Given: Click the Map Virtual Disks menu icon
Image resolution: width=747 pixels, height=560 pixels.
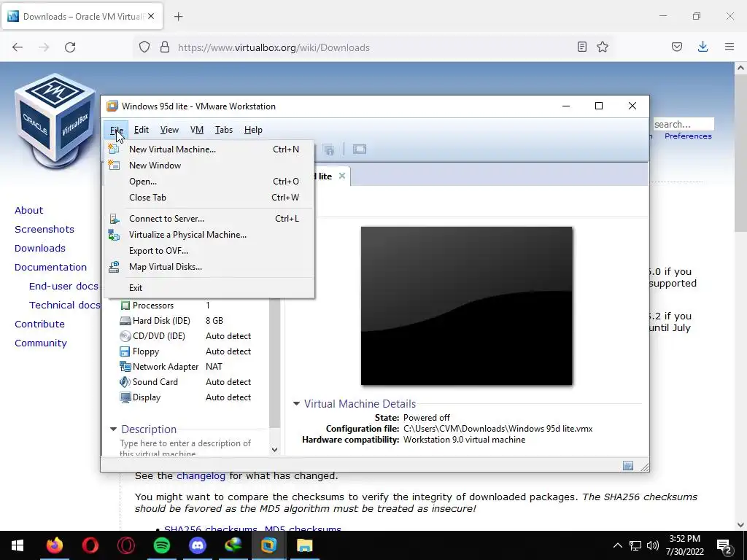Looking at the screenshot, I should [x=114, y=267].
